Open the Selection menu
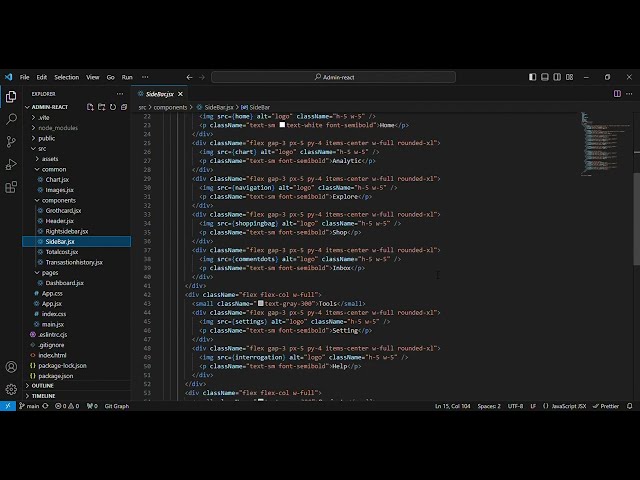The image size is (640, 480). 67,77
